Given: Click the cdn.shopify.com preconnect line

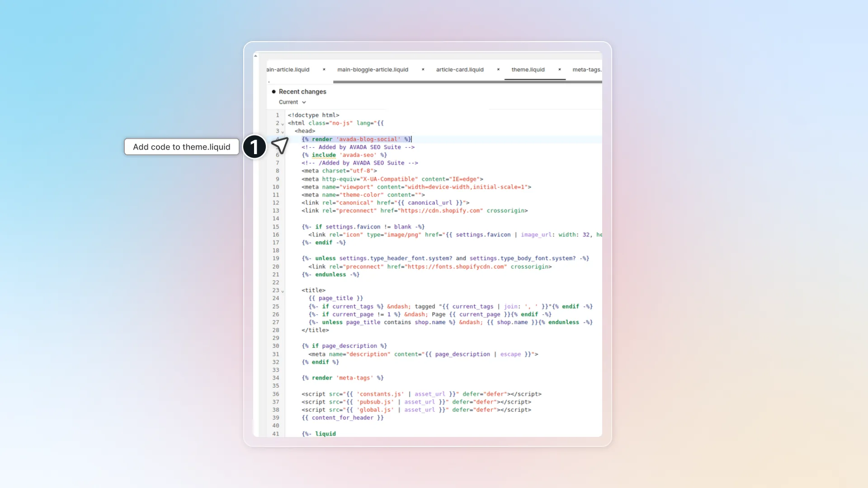Looking at the screenshot, I should [x=415, y=211].
